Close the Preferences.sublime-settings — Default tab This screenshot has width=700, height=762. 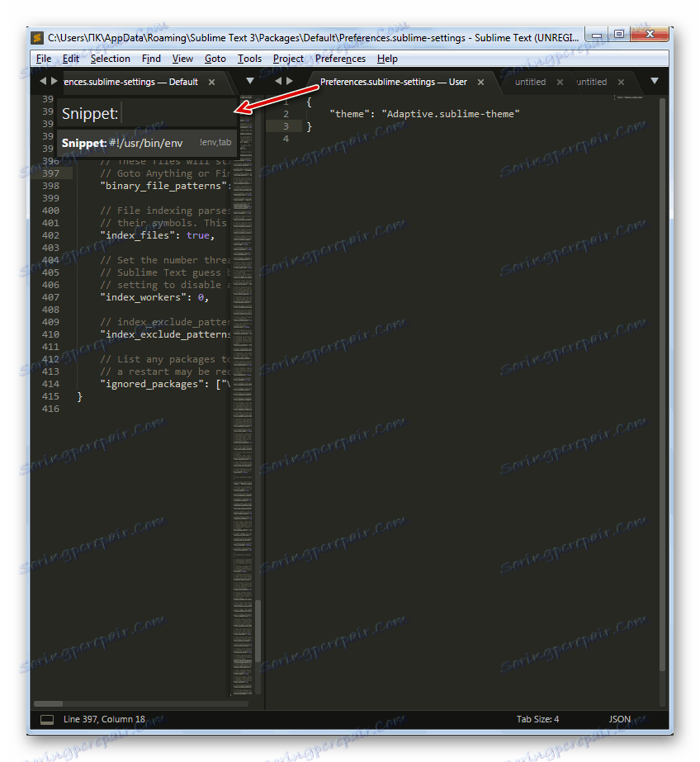coord(211,82)
